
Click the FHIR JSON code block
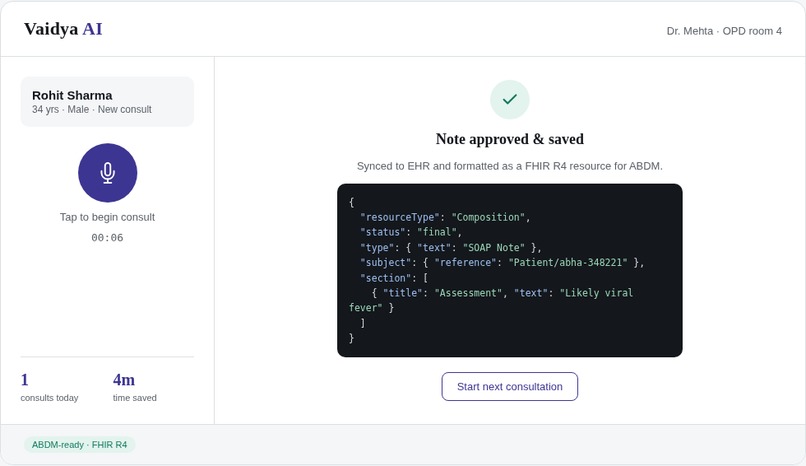509,270
